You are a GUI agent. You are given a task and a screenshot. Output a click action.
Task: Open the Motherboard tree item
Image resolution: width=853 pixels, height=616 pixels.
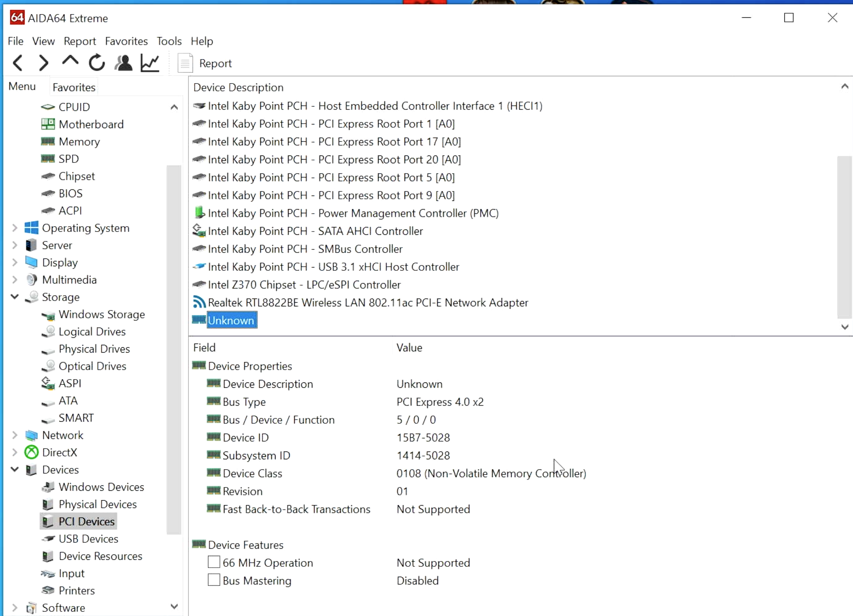[91, 124]
